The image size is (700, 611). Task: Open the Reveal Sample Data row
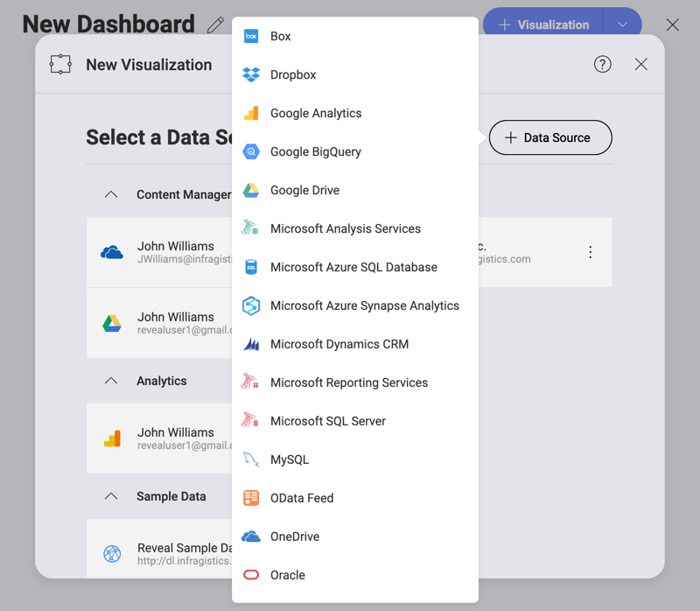(159, 549)
